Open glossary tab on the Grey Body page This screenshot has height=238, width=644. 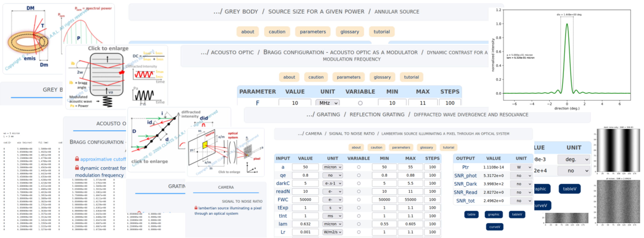coord(350,32)
